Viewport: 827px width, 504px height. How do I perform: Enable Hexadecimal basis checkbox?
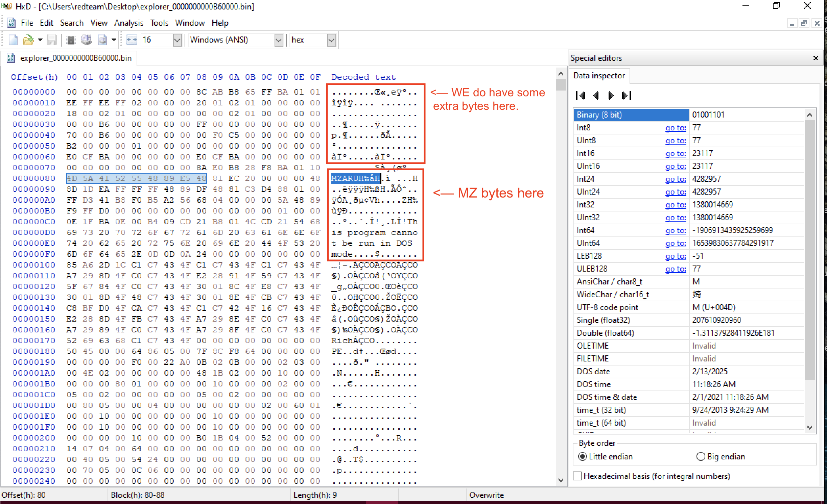click(577, 476)
